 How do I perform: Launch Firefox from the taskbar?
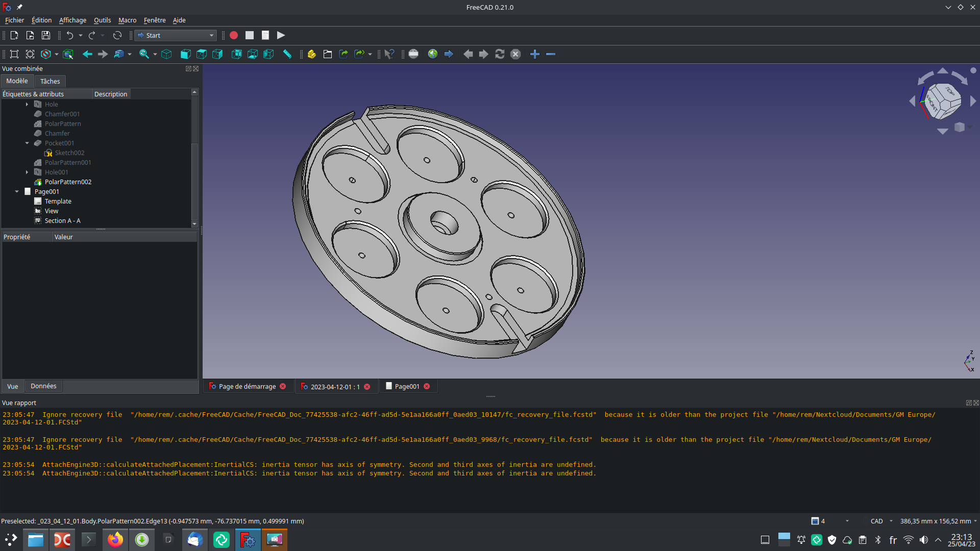point(115,539)
